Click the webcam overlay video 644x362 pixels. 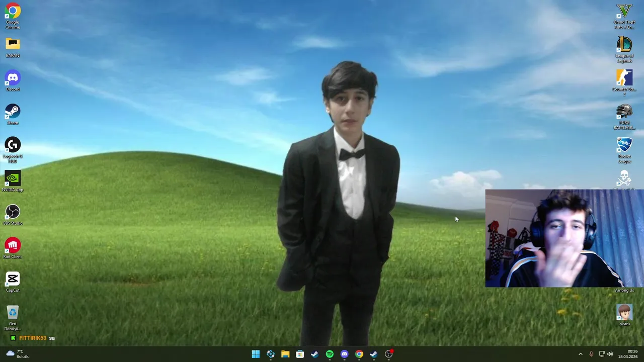(565, 238)
